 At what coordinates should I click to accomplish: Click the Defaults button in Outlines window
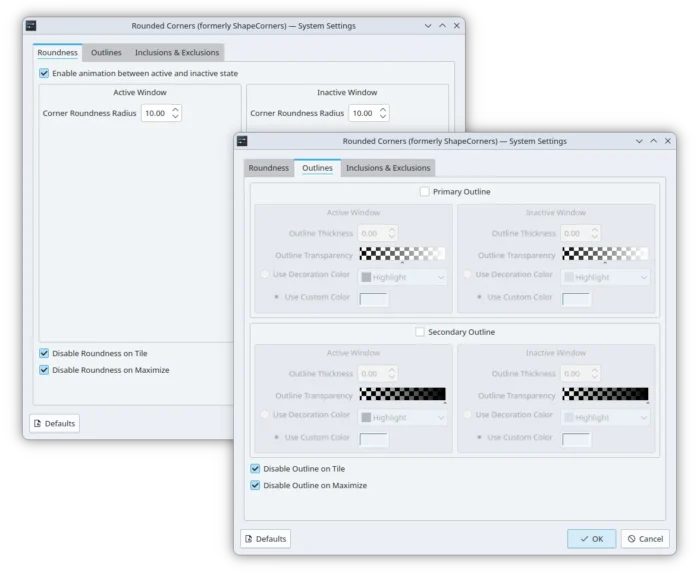[x=266, y=539]
